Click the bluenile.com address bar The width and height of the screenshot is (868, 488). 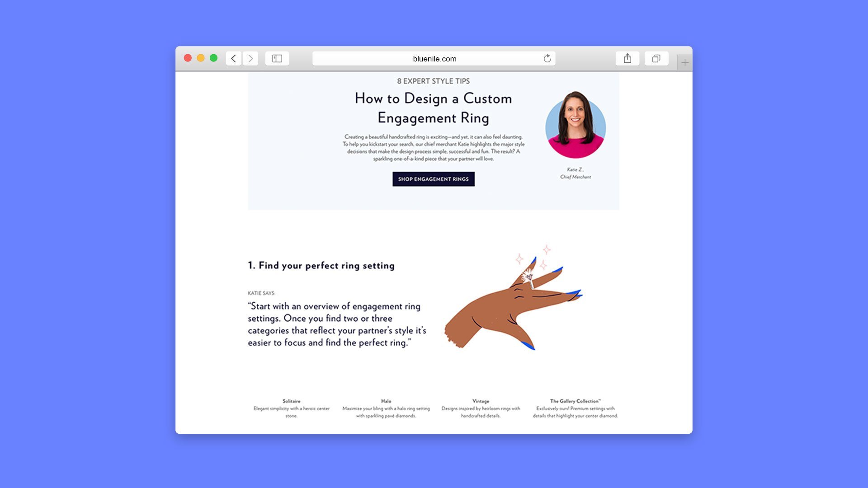tap(434, 59)
